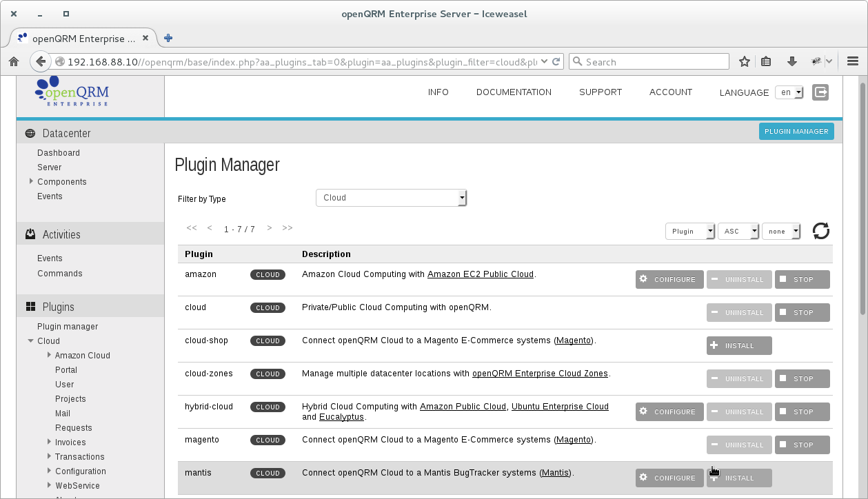The width and height of the screenshot is (868, 499).
Task: Stop the amazon plugin
Action: 803,279
